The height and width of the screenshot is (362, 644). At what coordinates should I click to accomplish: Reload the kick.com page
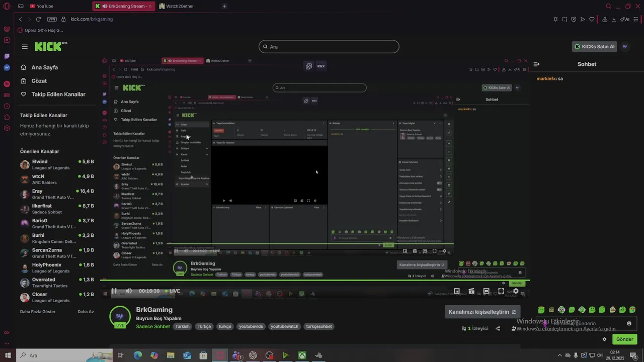point(38,19)
